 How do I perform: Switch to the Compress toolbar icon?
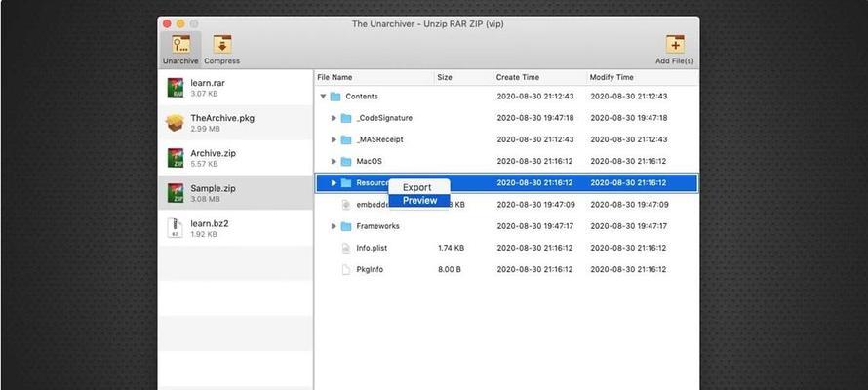[222, 44]
